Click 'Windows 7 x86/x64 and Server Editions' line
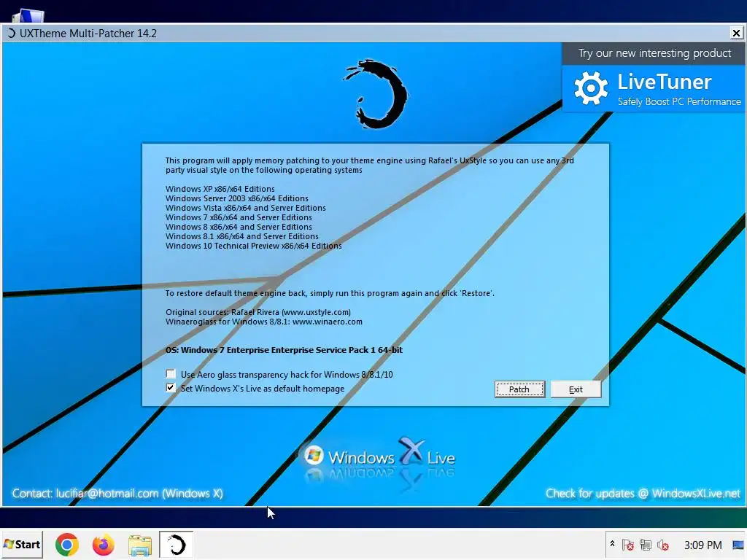Image resolution: width=747 pixels, height=560 pixels. tap(239, 217)
